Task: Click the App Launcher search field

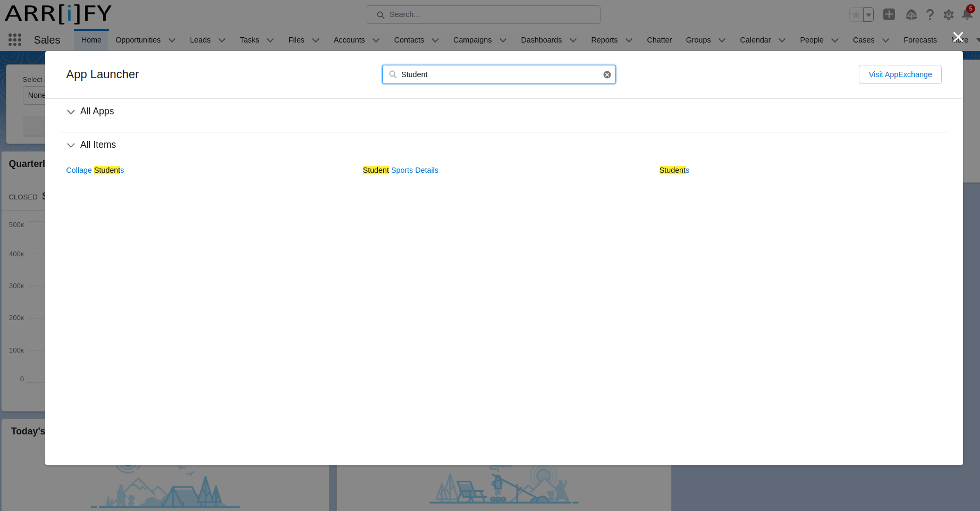Action: [499, 74]
